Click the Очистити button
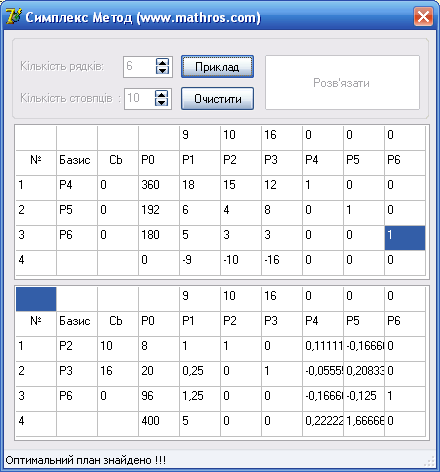The height and width of the screenshot is (472, 440). (x=217, y=98)
